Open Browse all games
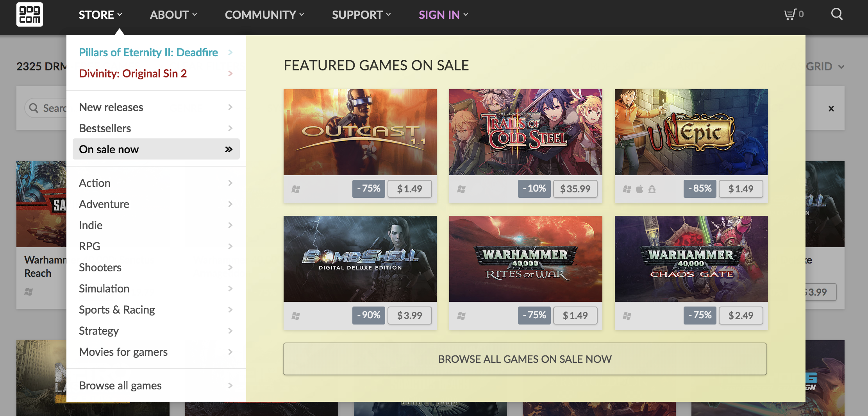 click(x=156, y=386)
